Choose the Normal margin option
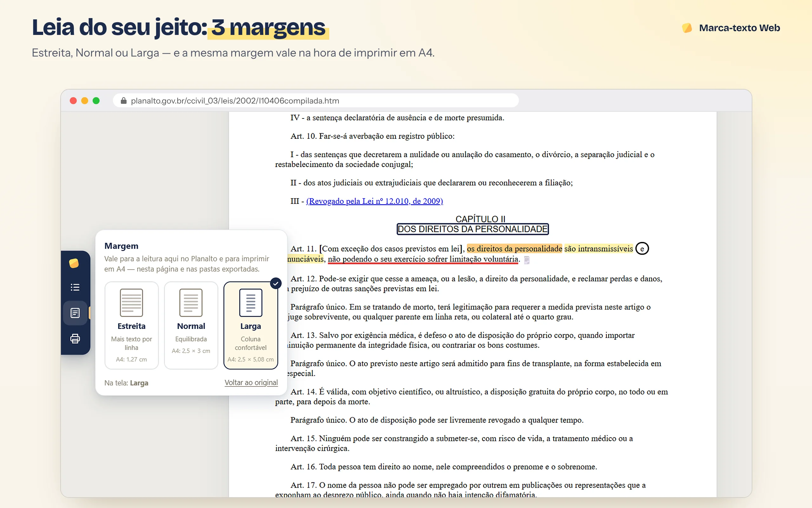The width and height of the screenshot is (812, 508). 191,325
